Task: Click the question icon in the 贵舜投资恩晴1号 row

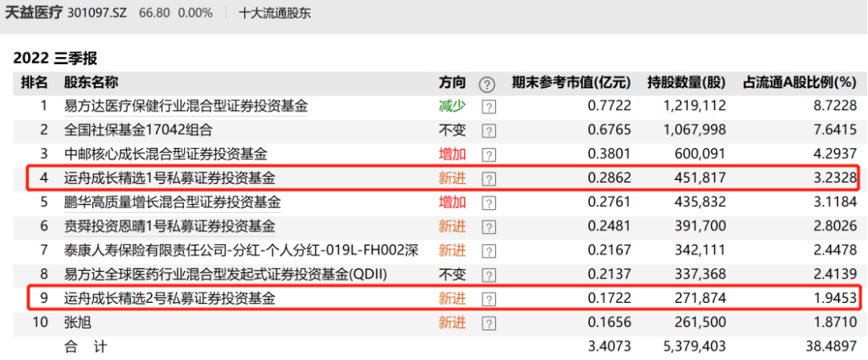Action: pos(489,227)
